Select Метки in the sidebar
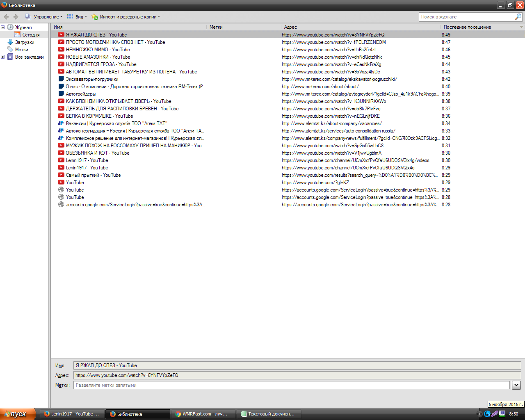The image size is (525, 420). click(x=21, y=50)
